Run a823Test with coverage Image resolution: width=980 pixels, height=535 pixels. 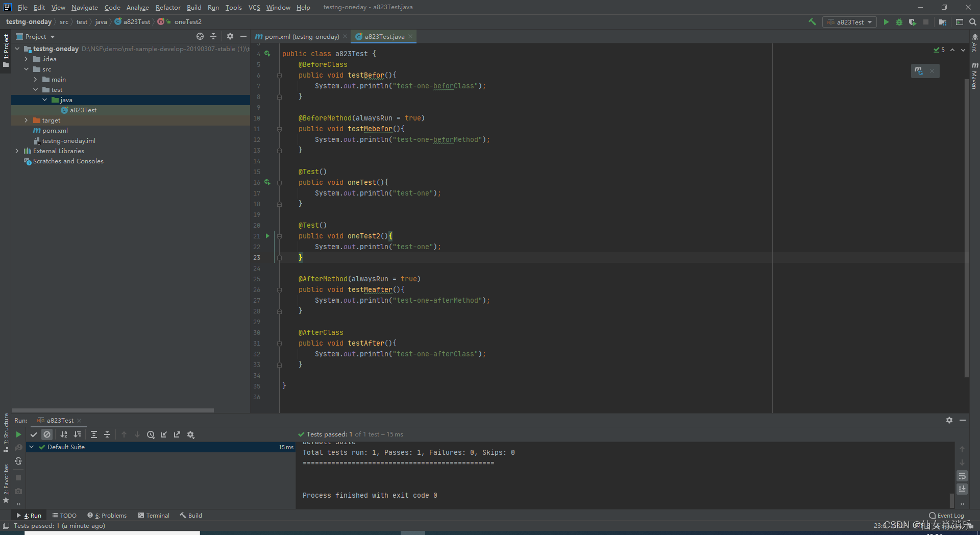(x=913, y=22)
